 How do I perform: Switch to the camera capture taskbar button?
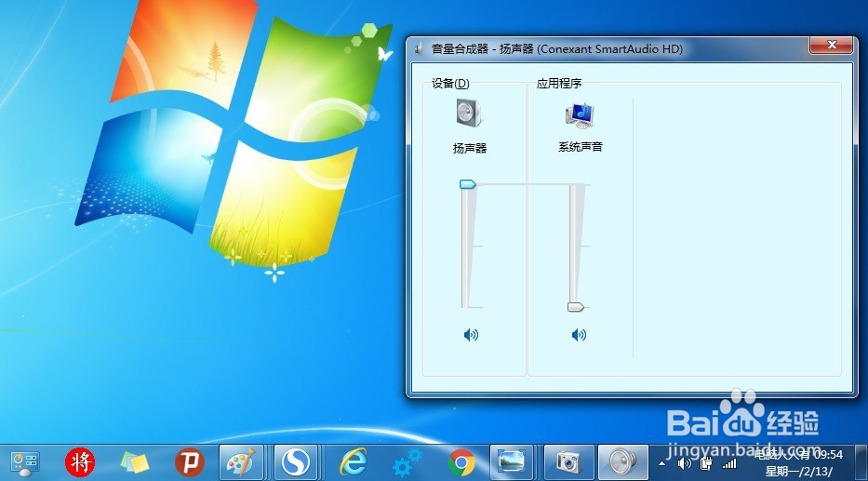(x=568, y=462)
